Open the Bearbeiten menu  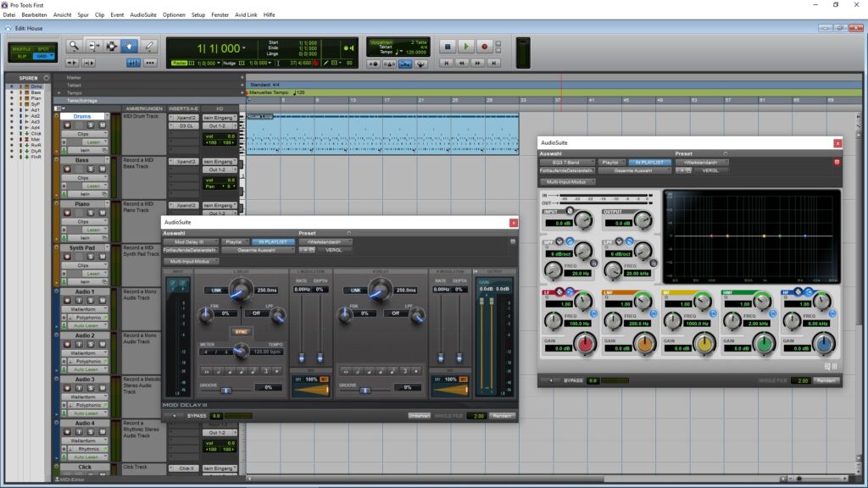coord(34,15)
